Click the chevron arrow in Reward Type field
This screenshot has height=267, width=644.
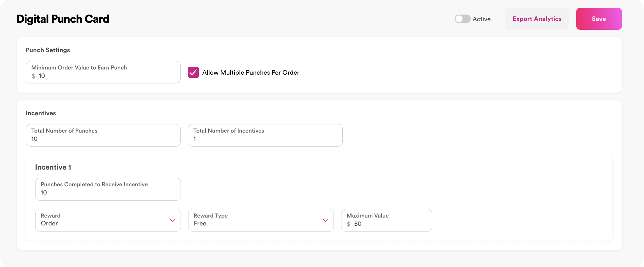(x=325, y=221)
